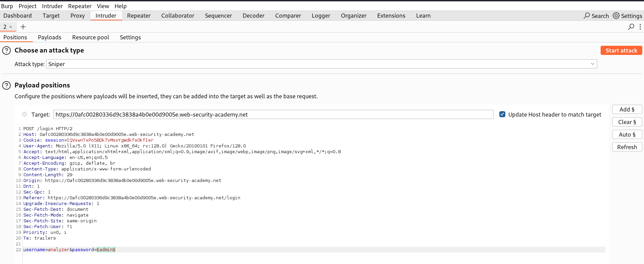The image size is (644, 264).
Task: Click the Content-Type header line
Action: tap(87, 169)
